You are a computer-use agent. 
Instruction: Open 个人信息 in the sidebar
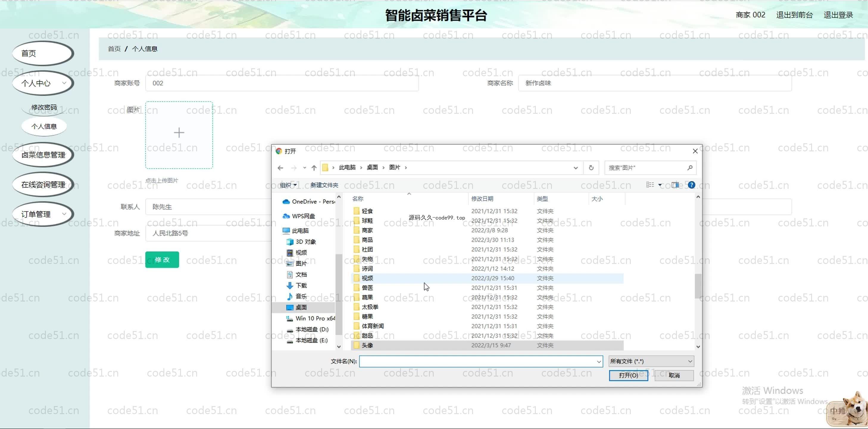pyautogui.click(x=44, y=126)
